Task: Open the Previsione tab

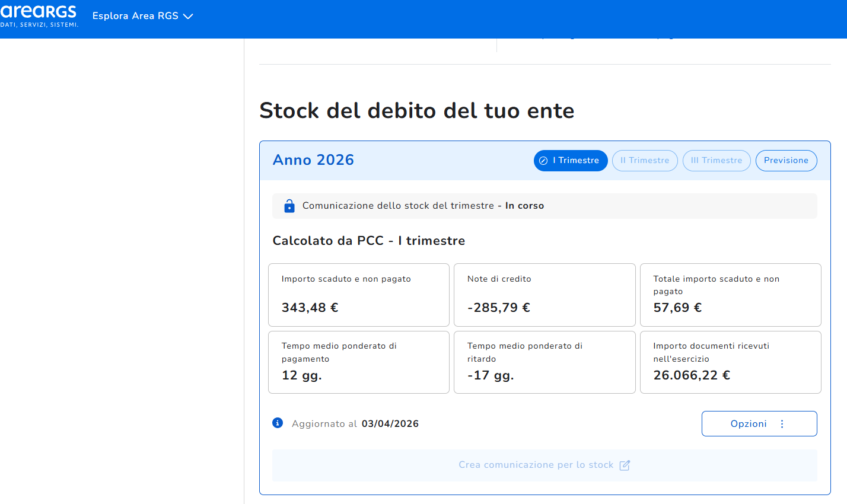Action: [786, 161]
